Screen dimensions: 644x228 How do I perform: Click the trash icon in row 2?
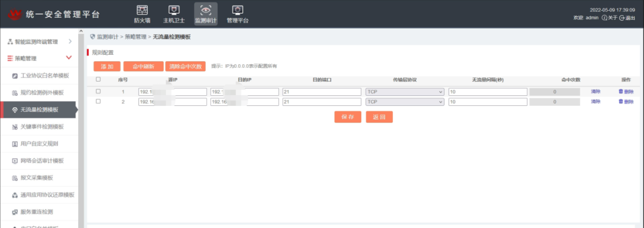coord(621,101)
